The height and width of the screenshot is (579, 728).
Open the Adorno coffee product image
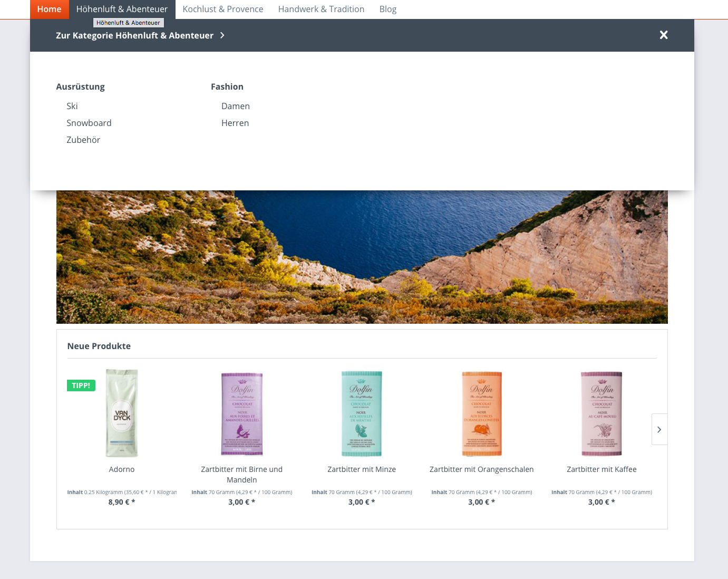(122, 413)
